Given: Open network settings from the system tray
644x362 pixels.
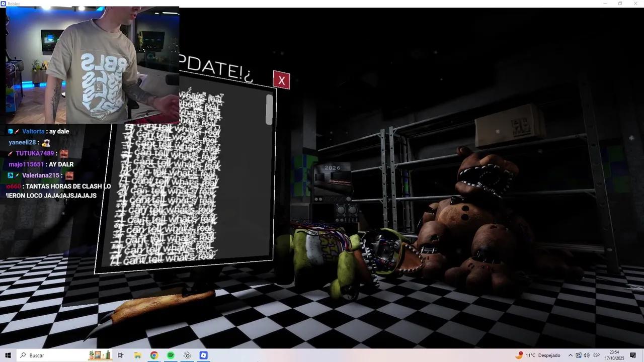Looking at the screenshot, I should (x=579, y=355).
